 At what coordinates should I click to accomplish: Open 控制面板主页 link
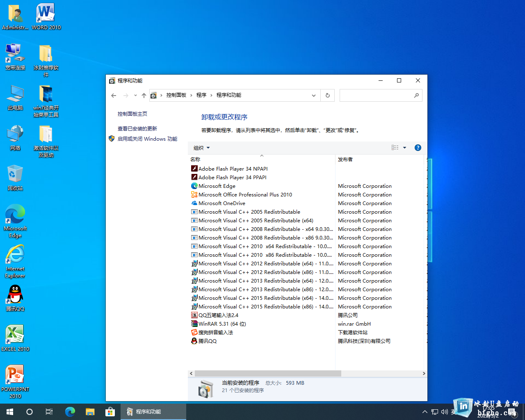(132, 114)
